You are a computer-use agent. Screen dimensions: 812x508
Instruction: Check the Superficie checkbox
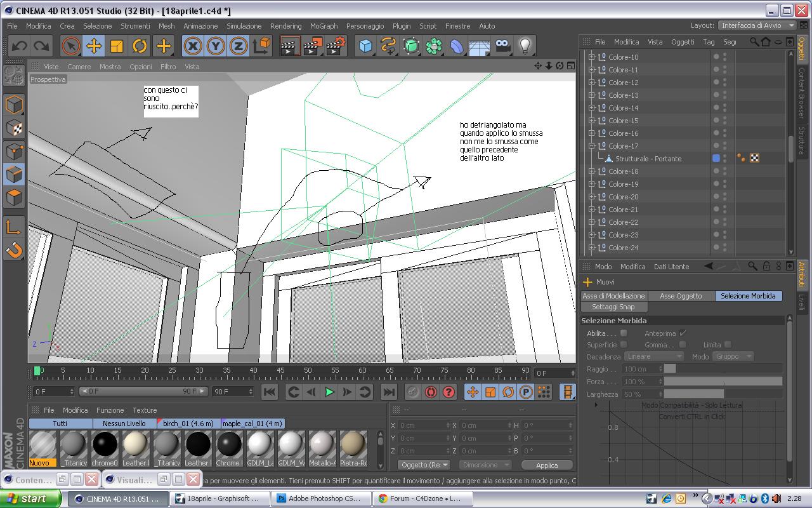[x=624, y=345]
